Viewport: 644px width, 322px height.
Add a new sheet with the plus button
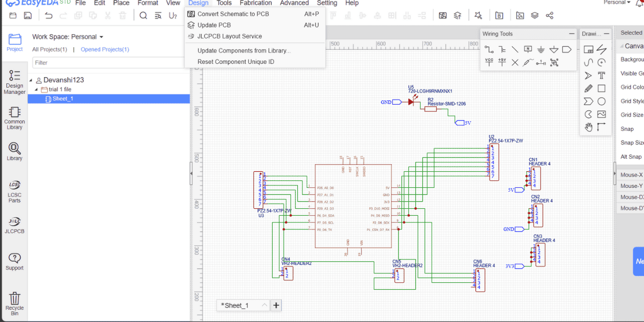click(x=276, y=305)
